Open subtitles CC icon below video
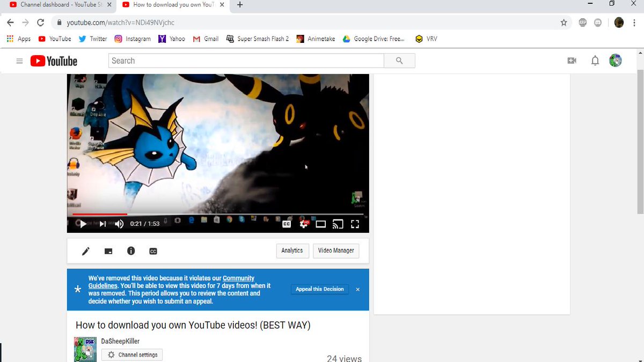 pyautogui.click(x=153, y=251)
